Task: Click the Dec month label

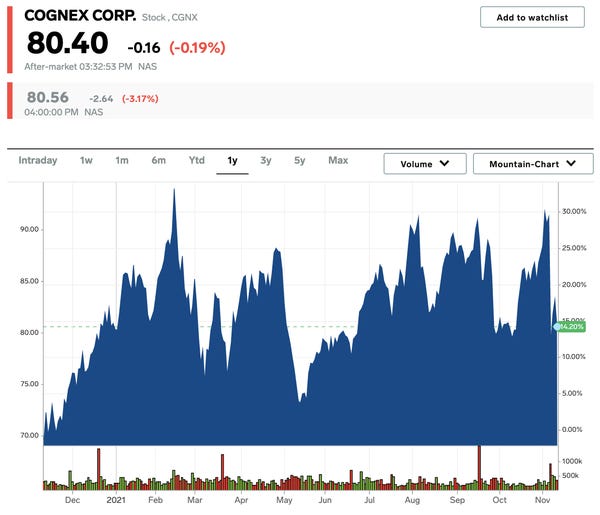Action: pos(72,500)
